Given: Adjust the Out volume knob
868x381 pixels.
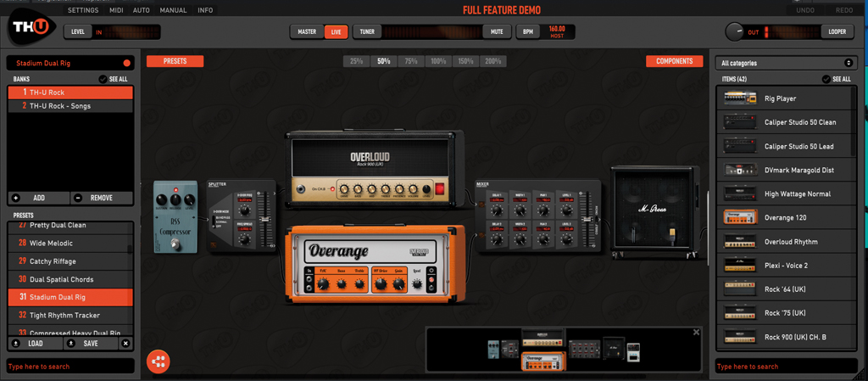Looking at the screenshot, I should (x=735, y=31).
